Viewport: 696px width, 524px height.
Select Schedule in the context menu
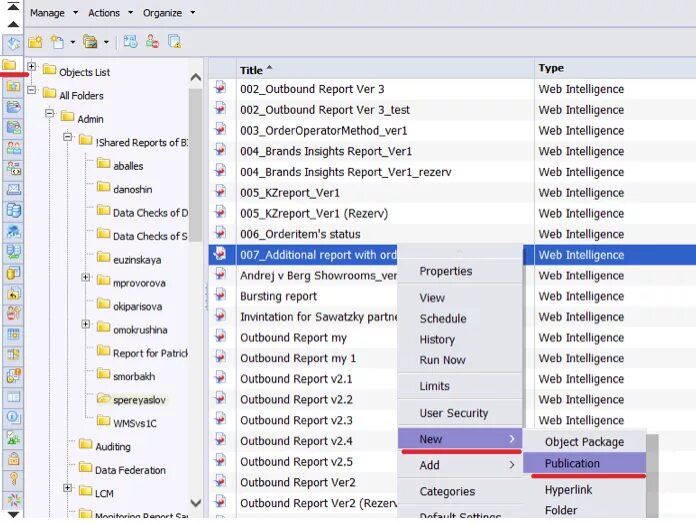pos(443,319)
